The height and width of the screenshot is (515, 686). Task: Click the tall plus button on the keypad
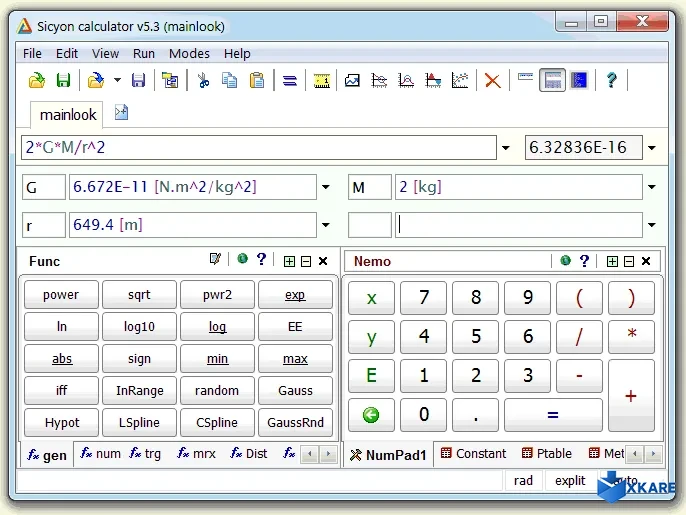pyautogui.click(x=631, y=396)
